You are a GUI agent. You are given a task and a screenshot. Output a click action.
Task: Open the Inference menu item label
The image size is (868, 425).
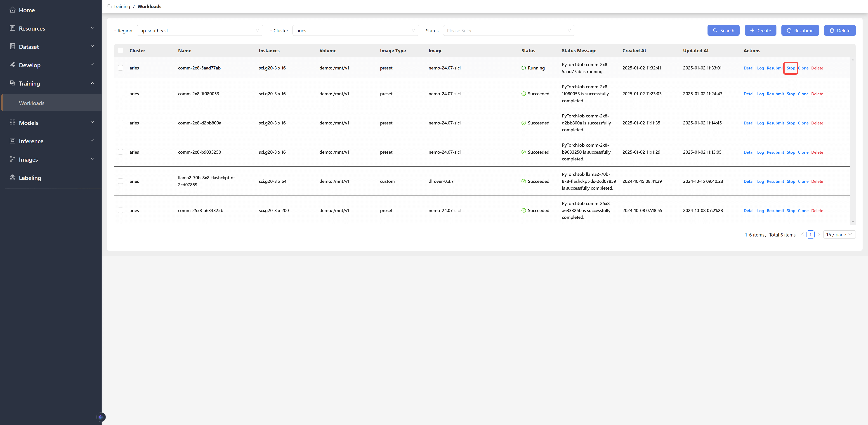click(x=31, y=141)
